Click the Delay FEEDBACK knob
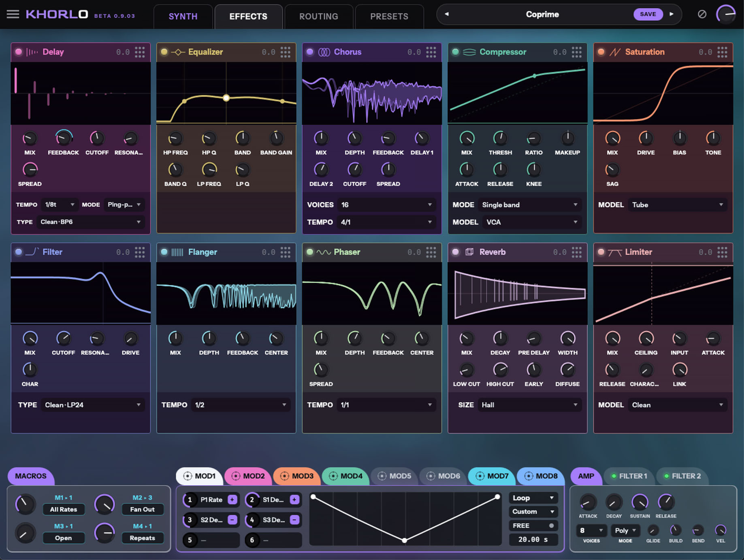 click(x=63, y=138)
